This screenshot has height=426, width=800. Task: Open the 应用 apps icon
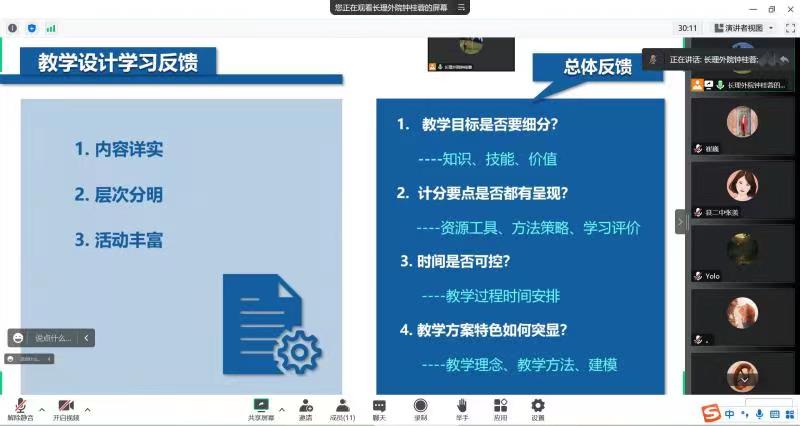(500, 408)
